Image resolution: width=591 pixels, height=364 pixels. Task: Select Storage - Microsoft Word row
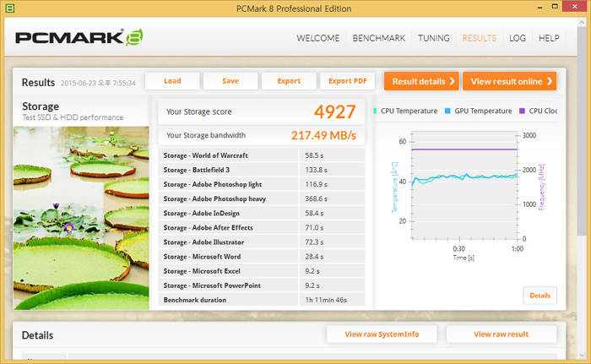pyautogui.click(x=262, y=257)
